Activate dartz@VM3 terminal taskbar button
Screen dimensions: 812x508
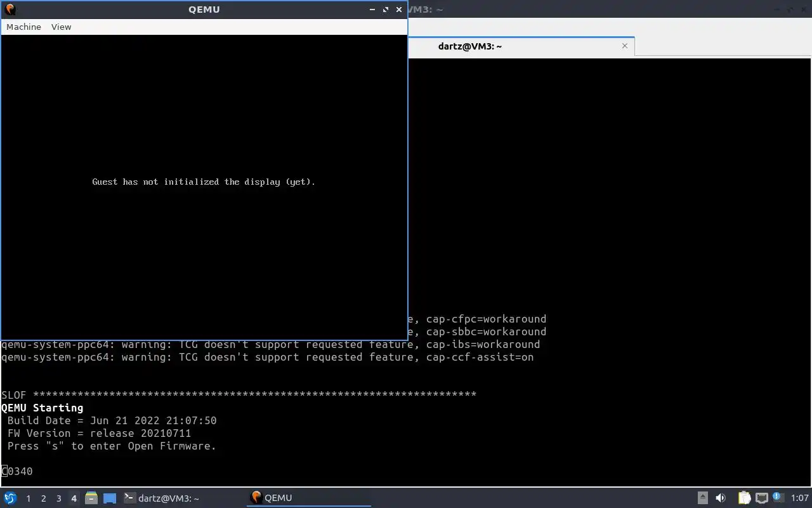point(183,498)
